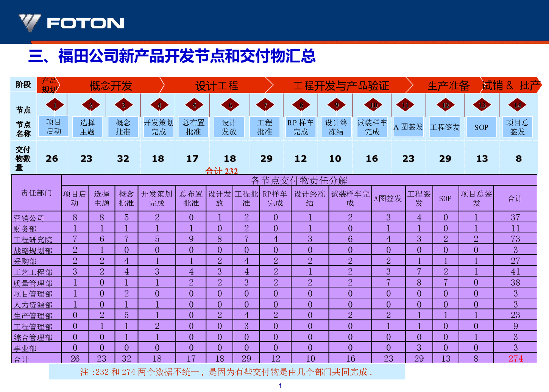Click the 产品规划 phase arrow
This screenshot has width=549, height=392.
tap(49, 85)
